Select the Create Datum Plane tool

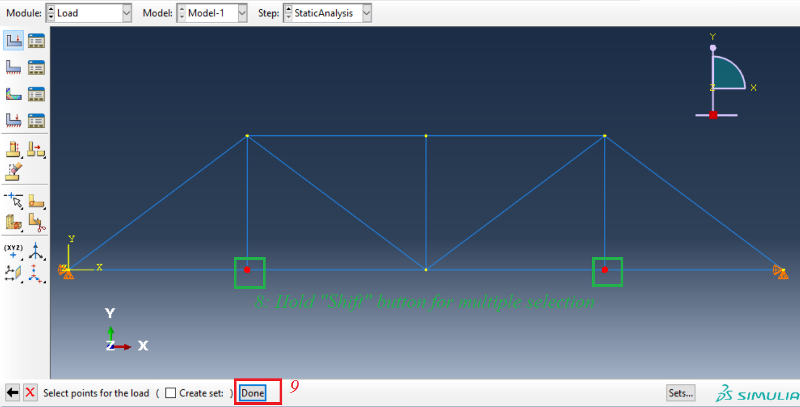tap(13, 273)
